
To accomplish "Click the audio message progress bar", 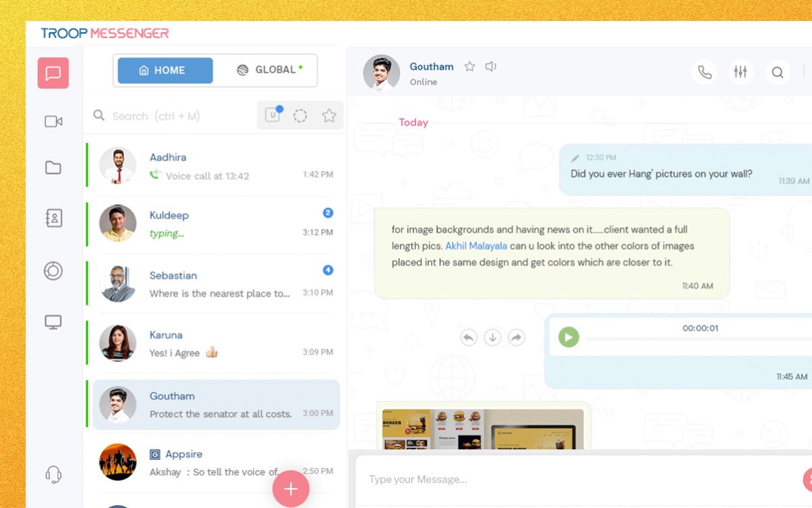I will click(699, 339).
